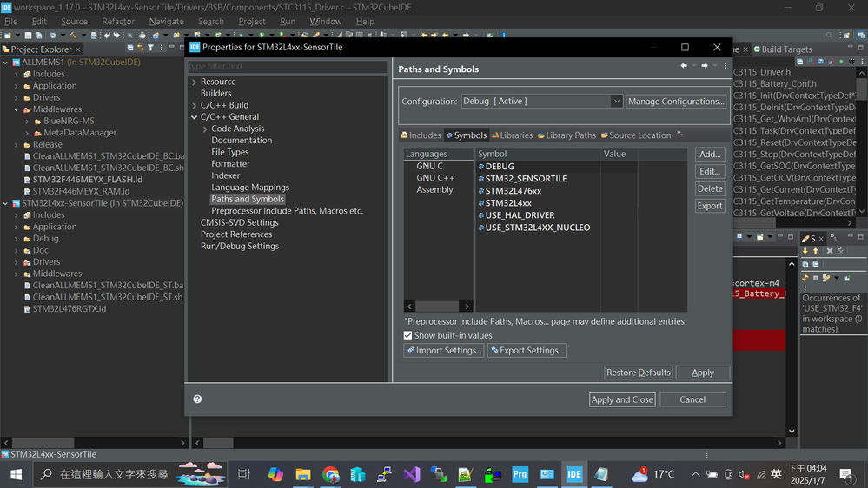Click the search magnifier icon in the IDE toolbar
This screenshot has height=488, width=868.
829,36
